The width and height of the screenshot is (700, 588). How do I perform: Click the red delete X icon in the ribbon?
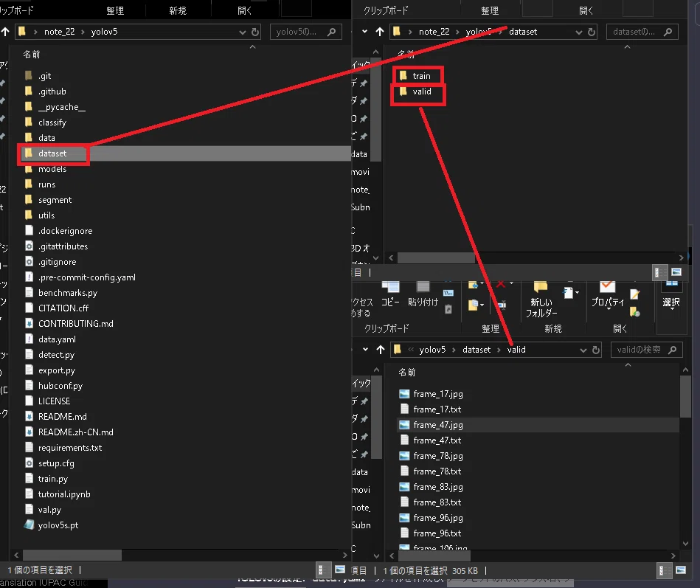tap(500, 284)
